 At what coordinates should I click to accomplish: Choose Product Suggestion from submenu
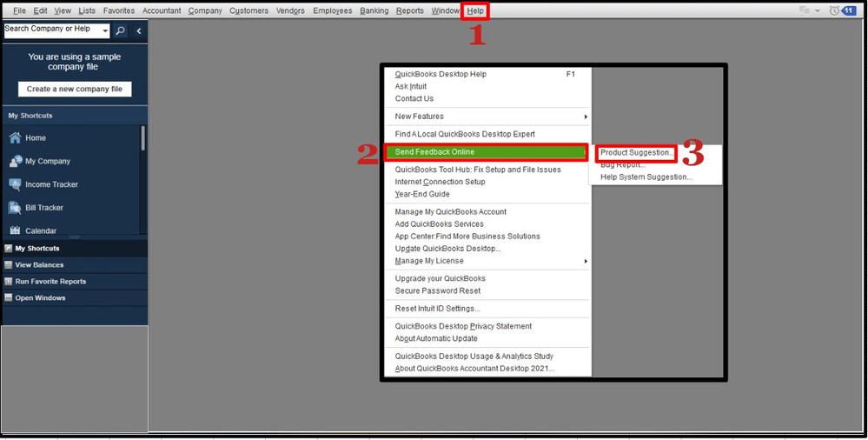[x=637, y=152]
